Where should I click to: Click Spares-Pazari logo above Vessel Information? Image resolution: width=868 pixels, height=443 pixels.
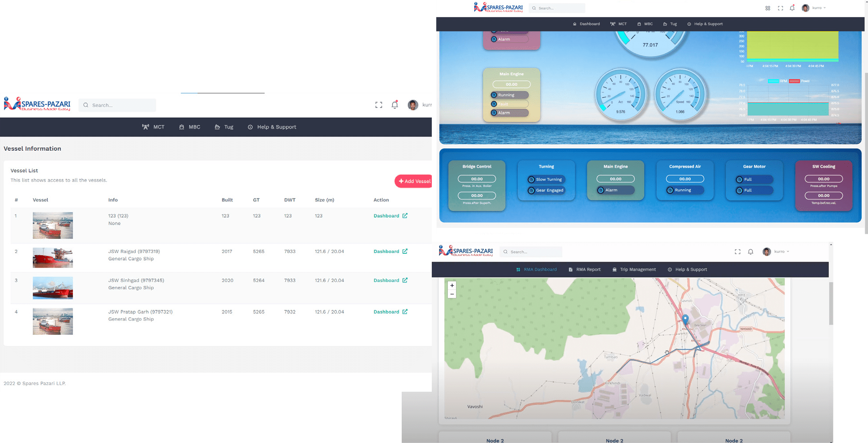point(37,104)
